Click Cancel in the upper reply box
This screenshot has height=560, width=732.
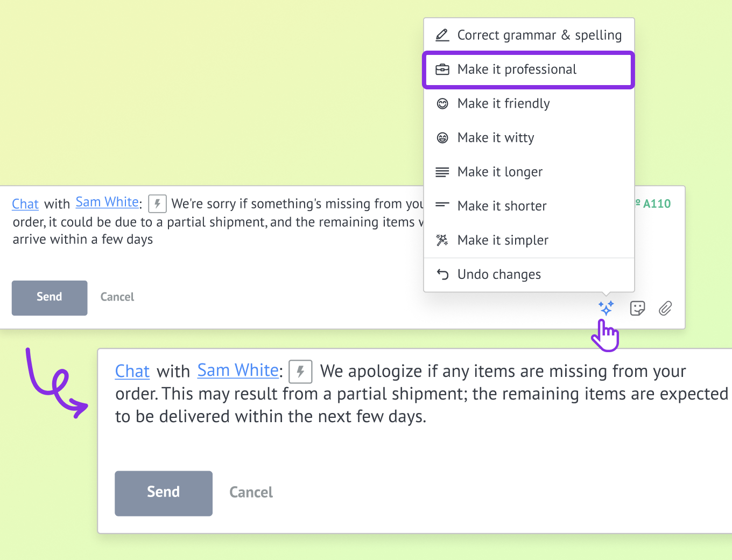(x=117, y=297)
